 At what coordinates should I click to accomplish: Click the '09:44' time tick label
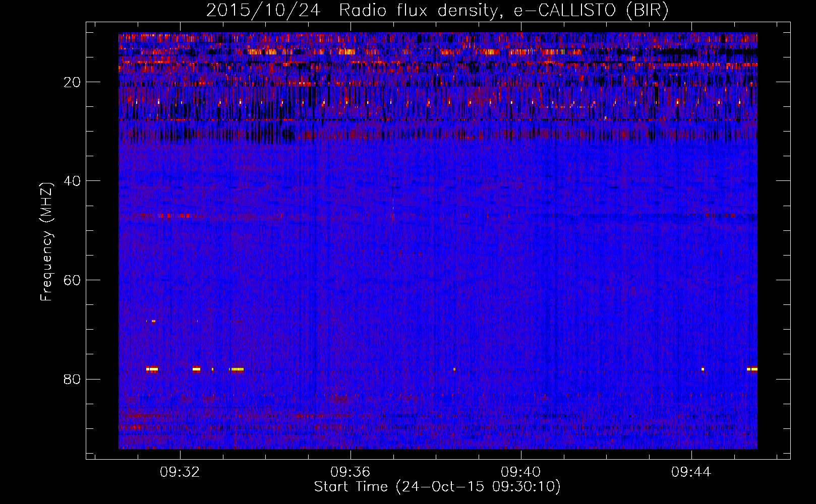[691, 472]
